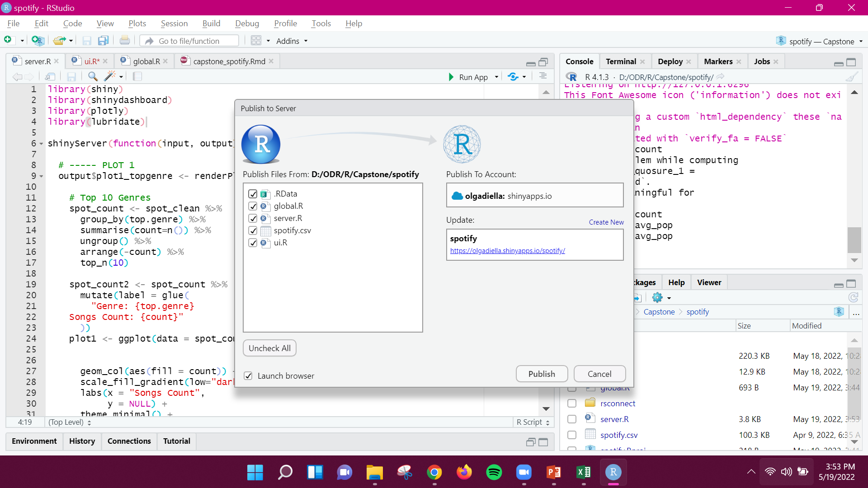Open the Debug menu

tap(247, 23)
